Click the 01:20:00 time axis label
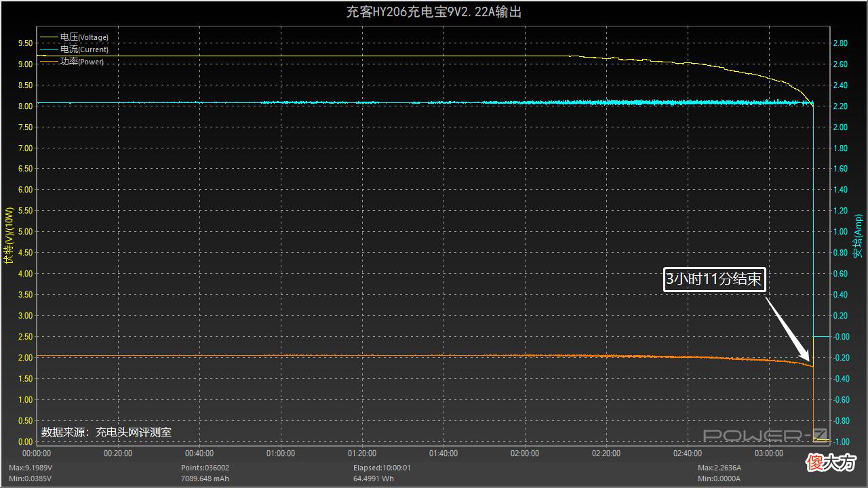Image resolution: width=868 pixels, height=488 pixels. coord(362,453)
